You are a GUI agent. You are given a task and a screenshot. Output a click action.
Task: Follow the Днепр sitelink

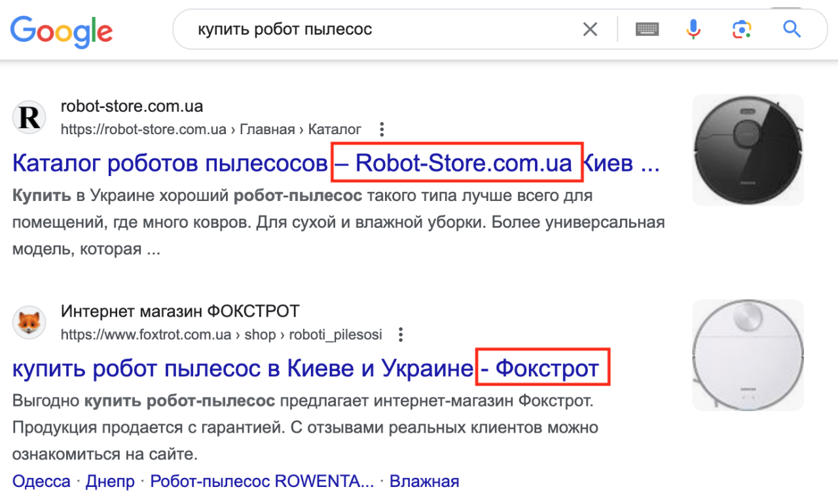[x=110, y=480]
